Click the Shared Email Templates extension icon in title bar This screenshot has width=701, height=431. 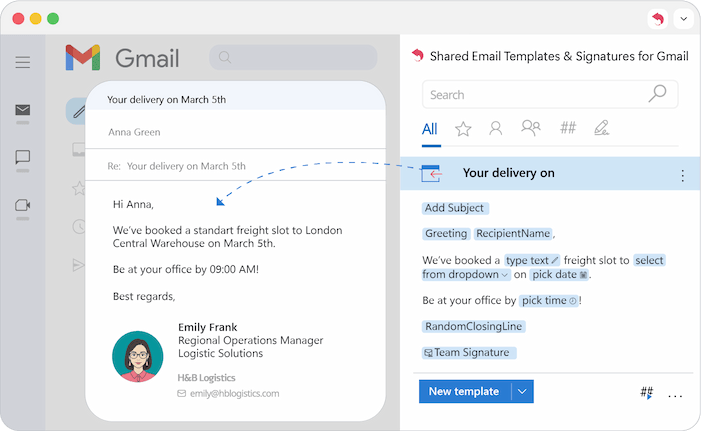coord(658,19)
